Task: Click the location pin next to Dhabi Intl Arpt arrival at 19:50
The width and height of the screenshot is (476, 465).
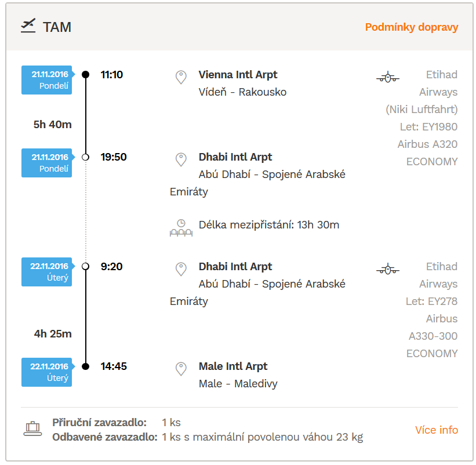Action: 181,159
